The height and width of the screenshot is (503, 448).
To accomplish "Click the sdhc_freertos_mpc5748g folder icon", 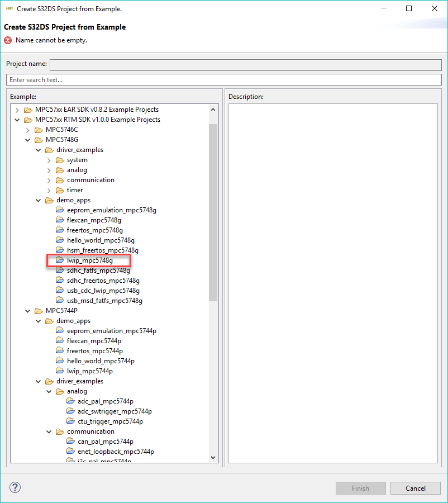I will [60, 280].
